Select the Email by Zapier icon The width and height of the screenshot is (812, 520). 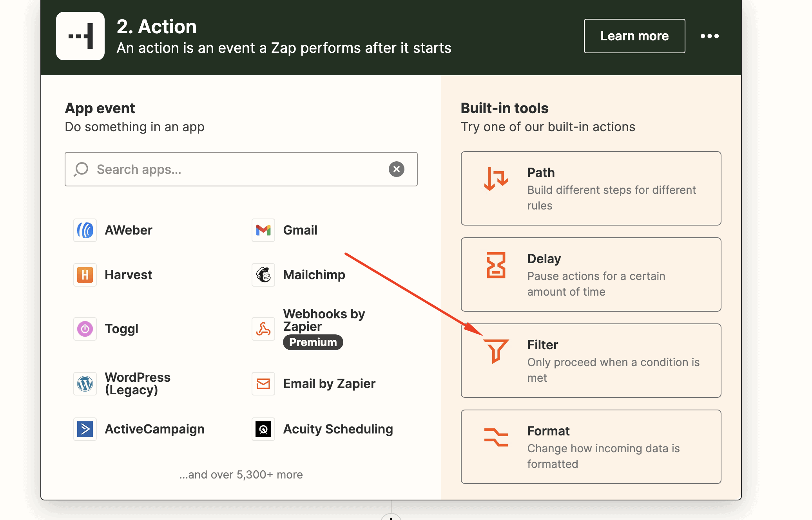[263, 384]
